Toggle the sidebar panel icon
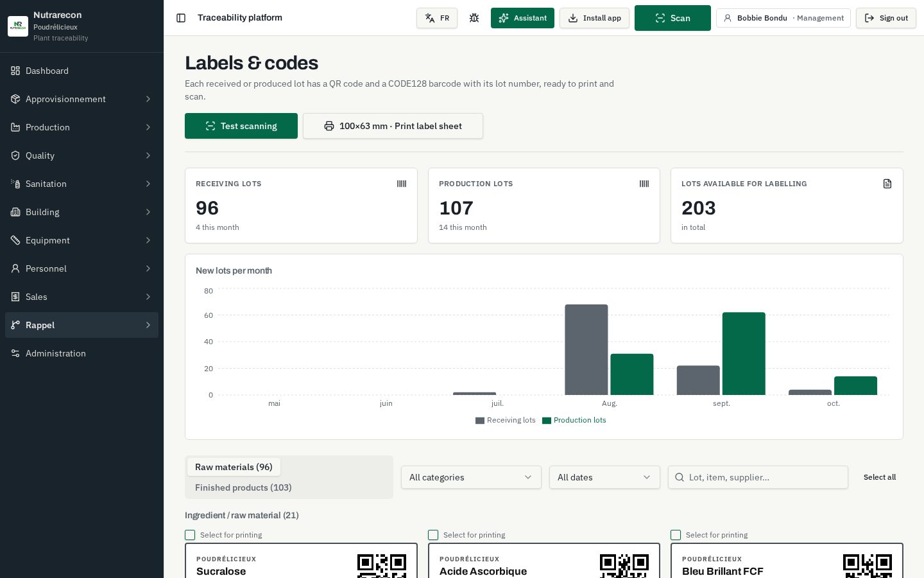The image size is (924, 578). pos(181,18)
